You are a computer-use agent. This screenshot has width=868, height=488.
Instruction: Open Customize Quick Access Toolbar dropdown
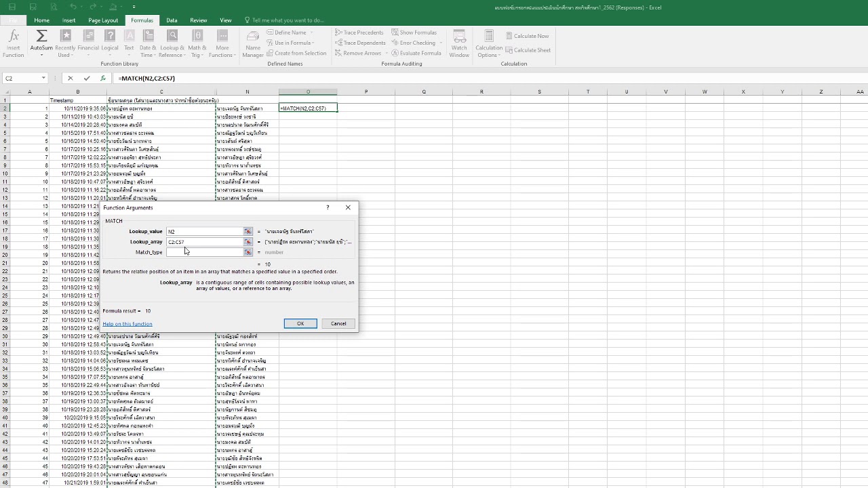(134, 7)
